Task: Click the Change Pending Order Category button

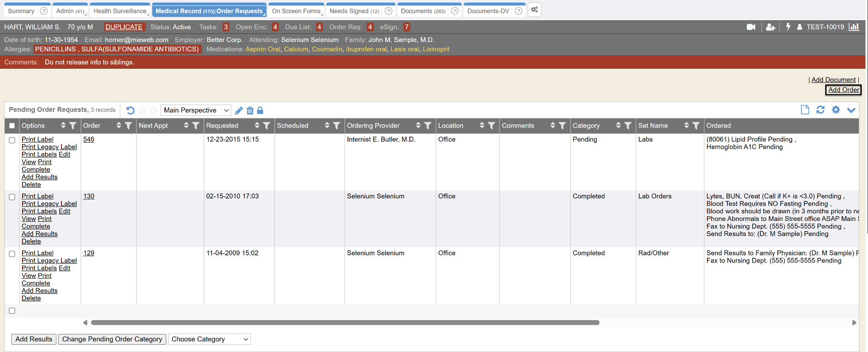Action: pyautogui.click(x=112, y=339)
